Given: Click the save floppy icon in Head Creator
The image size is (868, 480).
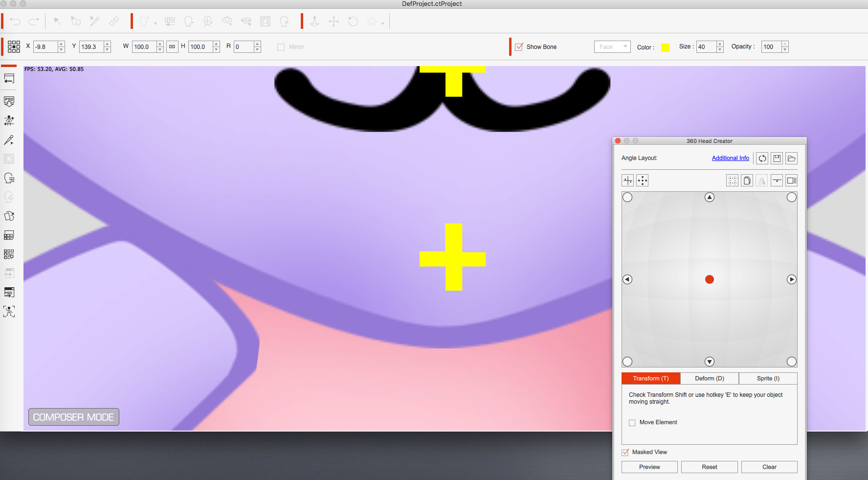Looking at the screenshot, I should pyautogui.click(x=777, y=158).
